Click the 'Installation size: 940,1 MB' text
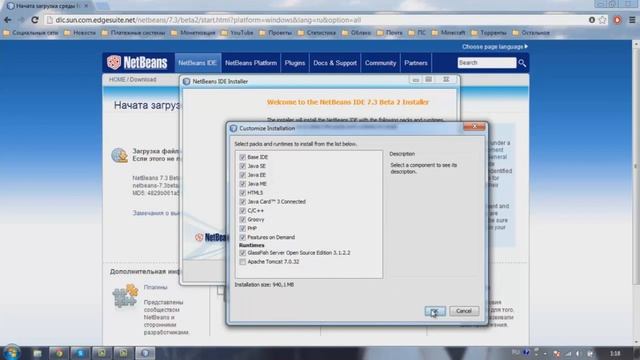The width and height of the screenshot is (640, 360). point(264,285)
